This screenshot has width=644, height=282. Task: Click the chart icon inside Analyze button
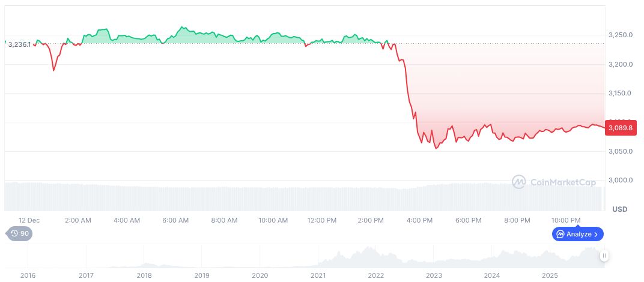pos(560,234)
